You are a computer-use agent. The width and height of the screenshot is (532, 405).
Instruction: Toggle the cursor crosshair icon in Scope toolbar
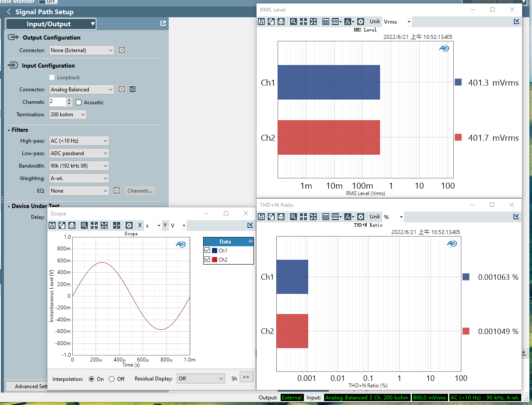[116, 225]
